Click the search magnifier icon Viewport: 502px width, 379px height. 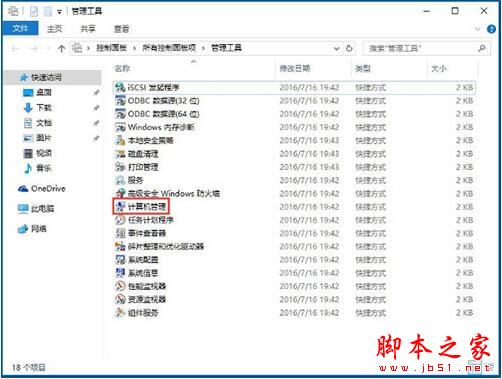click(x=482, y=48)
